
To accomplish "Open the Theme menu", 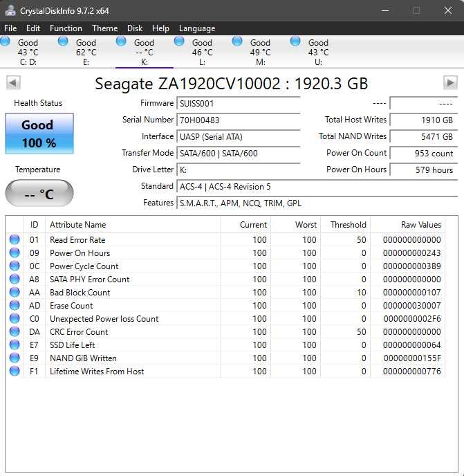I will click(104, 28).
